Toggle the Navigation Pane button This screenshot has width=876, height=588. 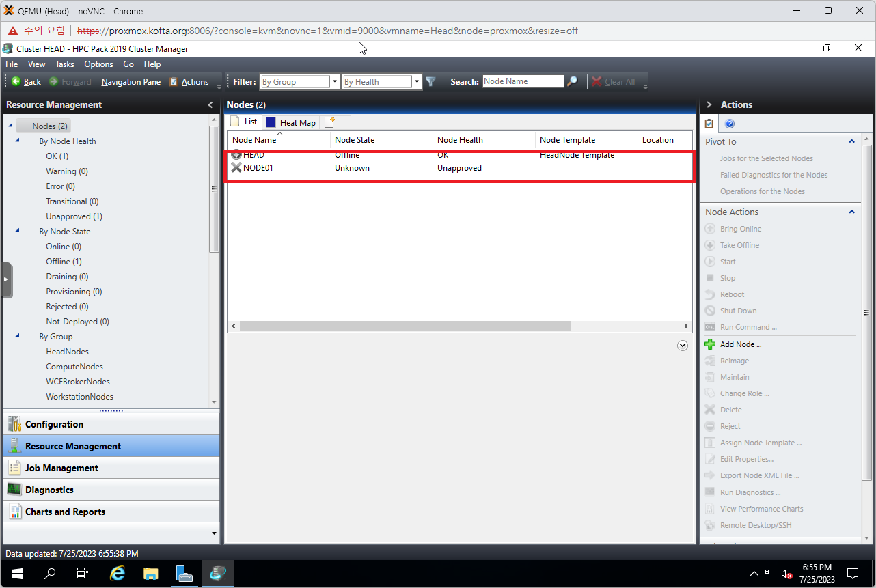coord(131,82)
